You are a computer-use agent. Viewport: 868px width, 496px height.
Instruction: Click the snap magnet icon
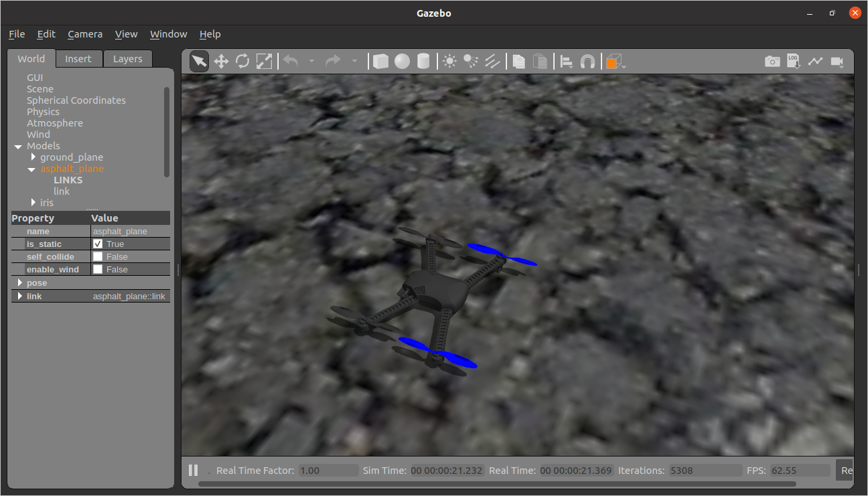pyautogui.click(x=587, y=62)
